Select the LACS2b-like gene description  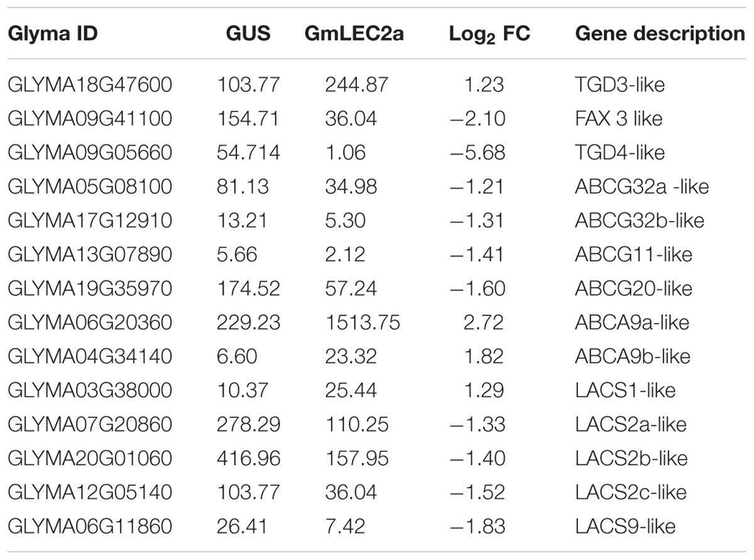631,458
